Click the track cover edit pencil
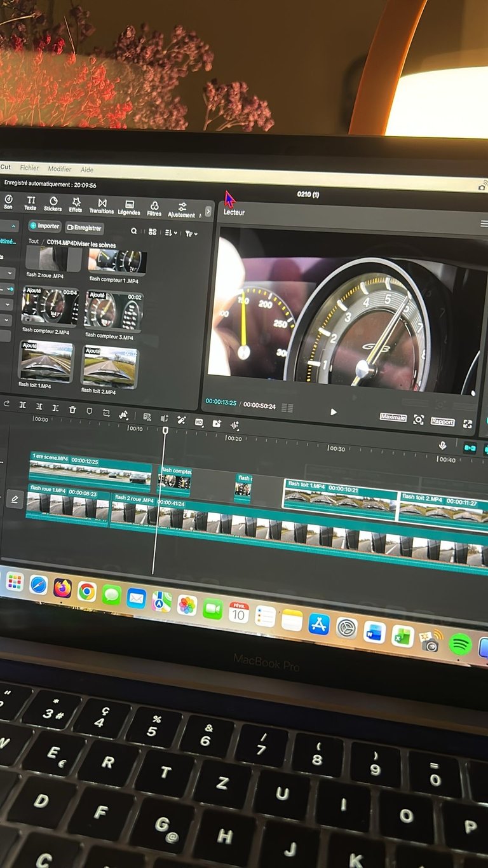Screen dimensions: 488x868 tap(14, 500)
